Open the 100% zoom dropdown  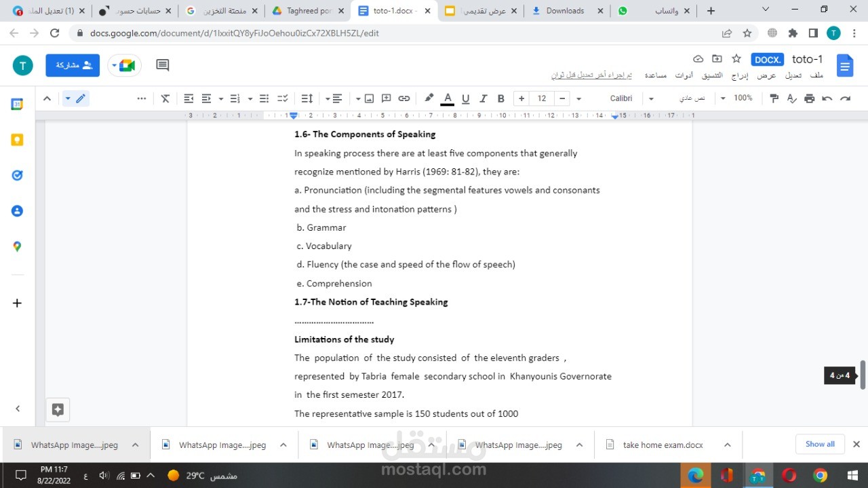point(738,98)
